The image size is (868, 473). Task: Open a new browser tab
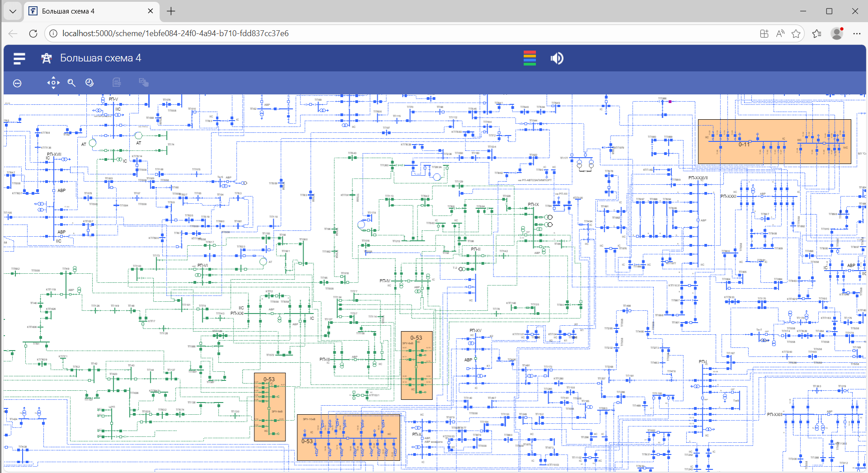click(171, 11)
